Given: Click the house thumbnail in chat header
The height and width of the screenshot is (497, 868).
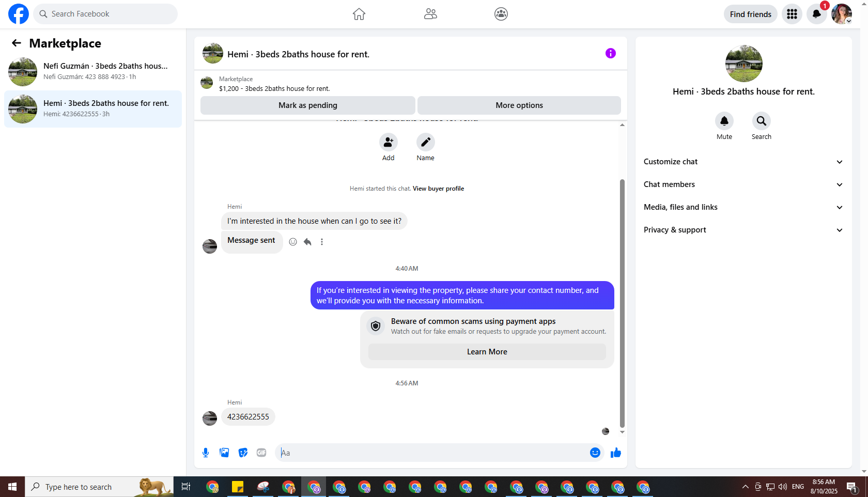Looking at the screenshot, I should point(213,53).
